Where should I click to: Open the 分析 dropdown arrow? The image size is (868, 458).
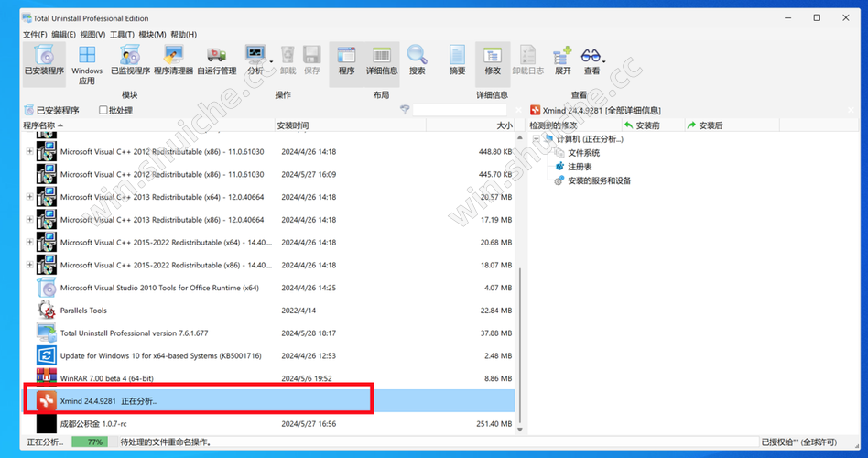click(271, 61)
